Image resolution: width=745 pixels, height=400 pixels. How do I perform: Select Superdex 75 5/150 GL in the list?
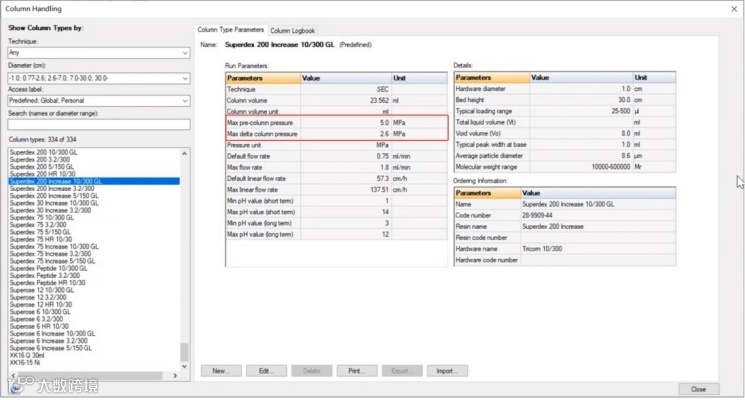(40, 232)
